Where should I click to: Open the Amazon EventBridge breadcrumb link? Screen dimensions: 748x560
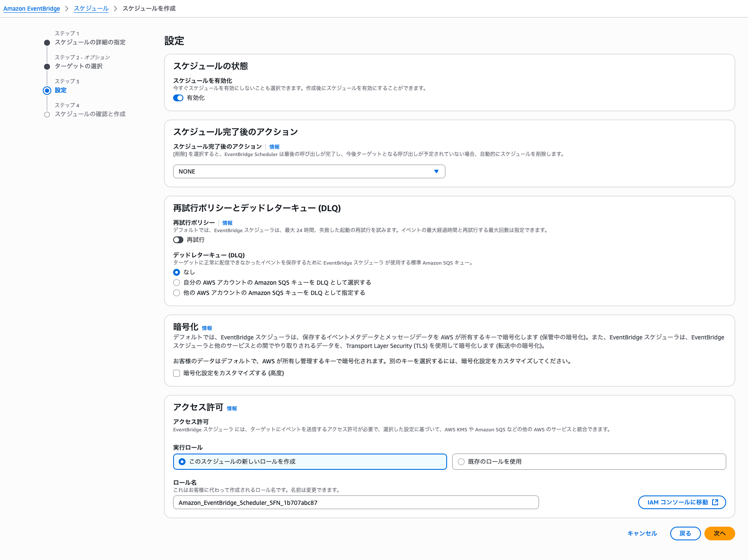pos(32,9)
